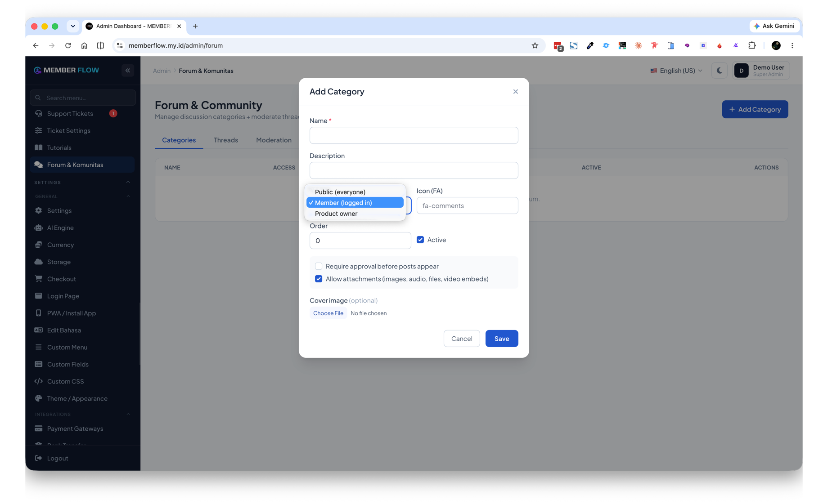Image resolution: width=828 pixels, height=504 pixels.
Task: Click the Logout icon in sidebar
Action: pos(39,459)
